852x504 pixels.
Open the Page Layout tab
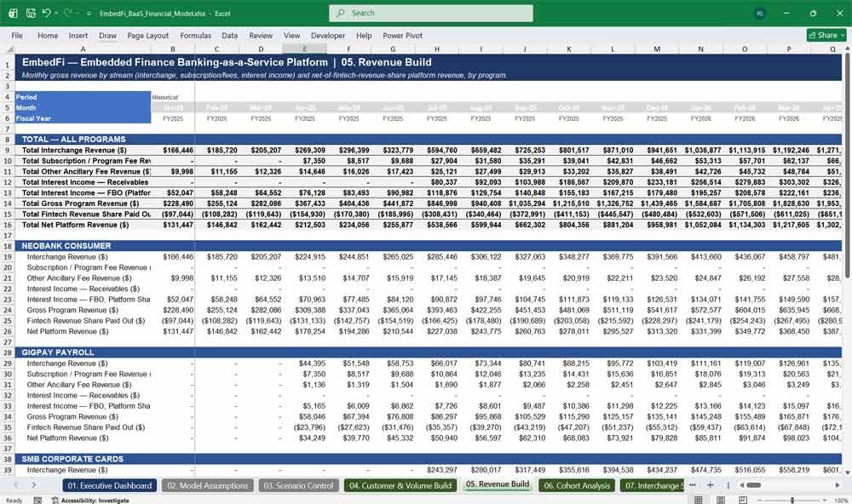[x=147, y=35]
